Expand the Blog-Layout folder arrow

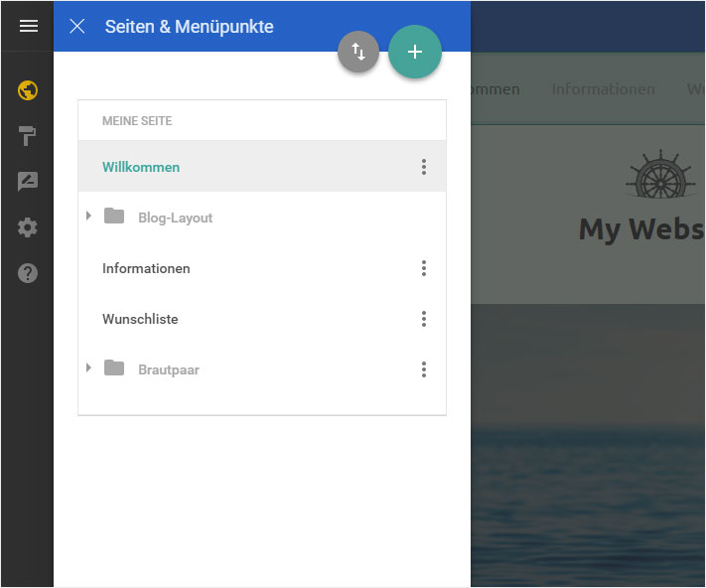pyautogui.click(x=88, y=216)
